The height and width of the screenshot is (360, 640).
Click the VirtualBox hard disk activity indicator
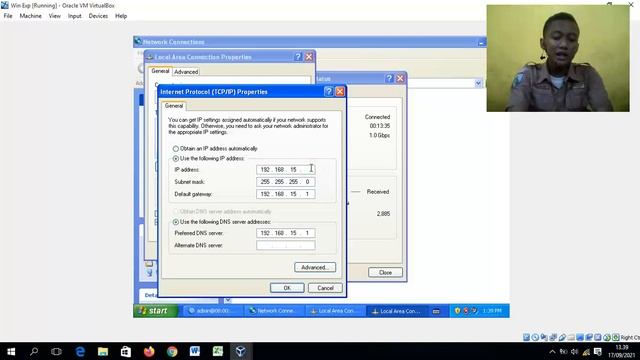(527, 337)
